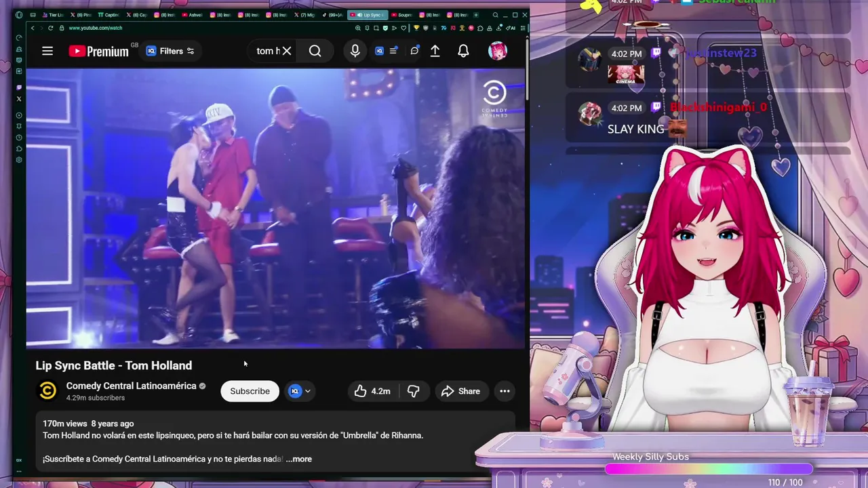This screenshot has width=868, height=488.
Task: Open the sidebar player icon
Action: click(x=19, y=115)
